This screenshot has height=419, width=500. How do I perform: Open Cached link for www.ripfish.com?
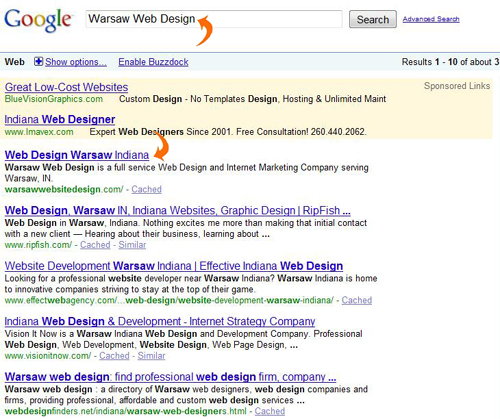coord(95,245)
